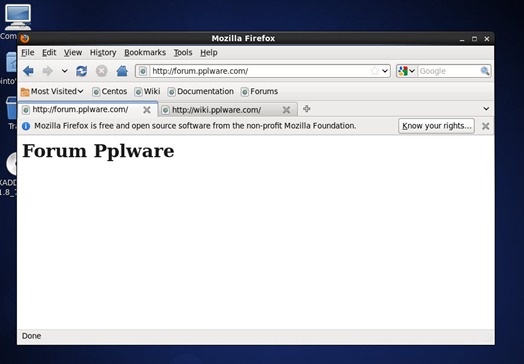Click the search magnifier icon
524x364 pixels.
point(485,71)
